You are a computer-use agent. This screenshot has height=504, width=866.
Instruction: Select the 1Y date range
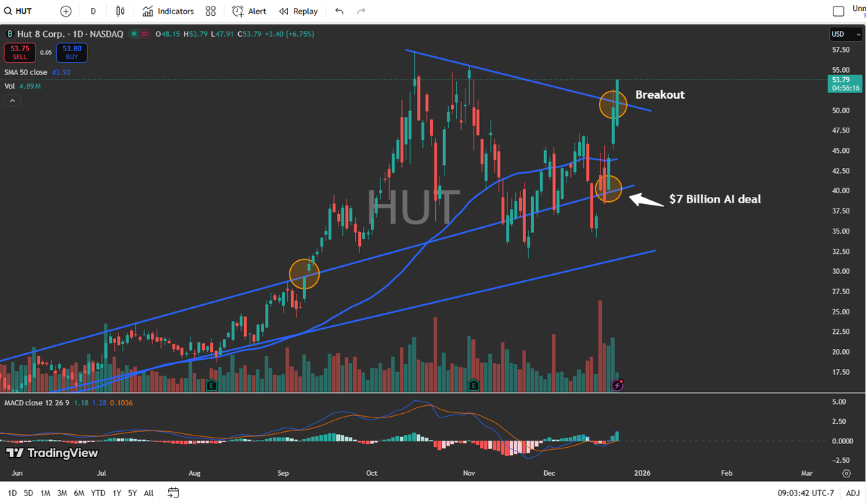[115, 493]
